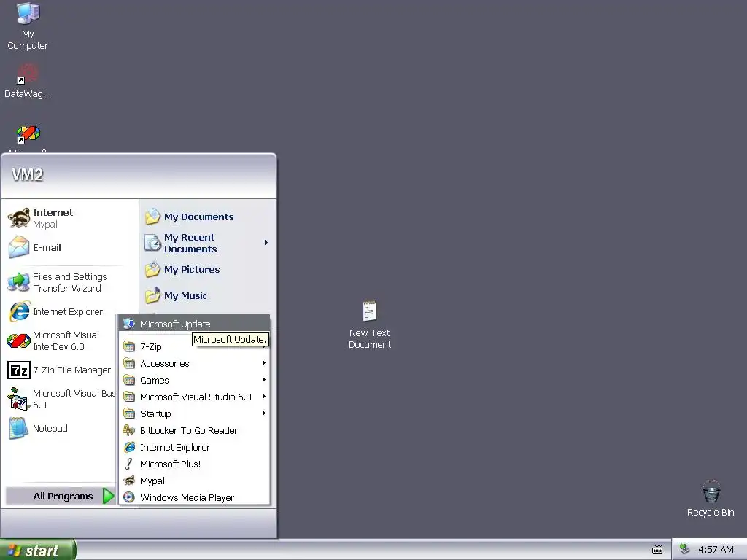Click the system tray network icon
The image size is (747, 560).
[x=684, y=549]
